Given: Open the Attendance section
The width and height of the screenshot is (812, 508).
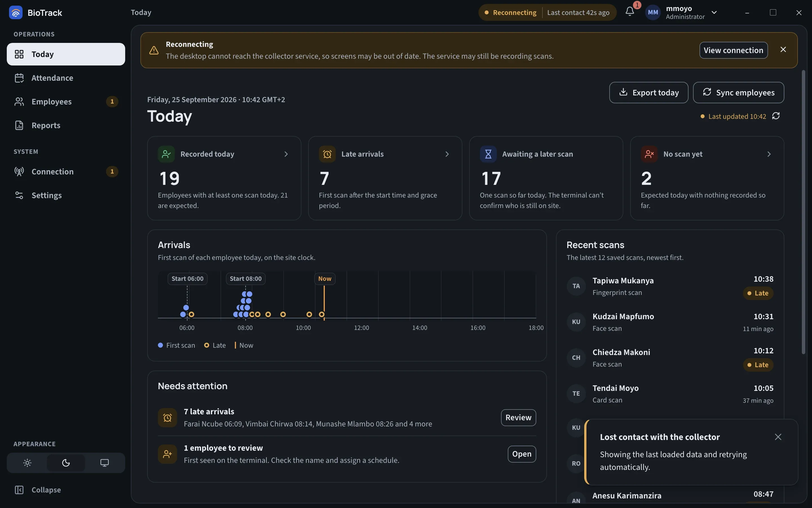Looking at the screenshot, I should click(x=66, y=78).
